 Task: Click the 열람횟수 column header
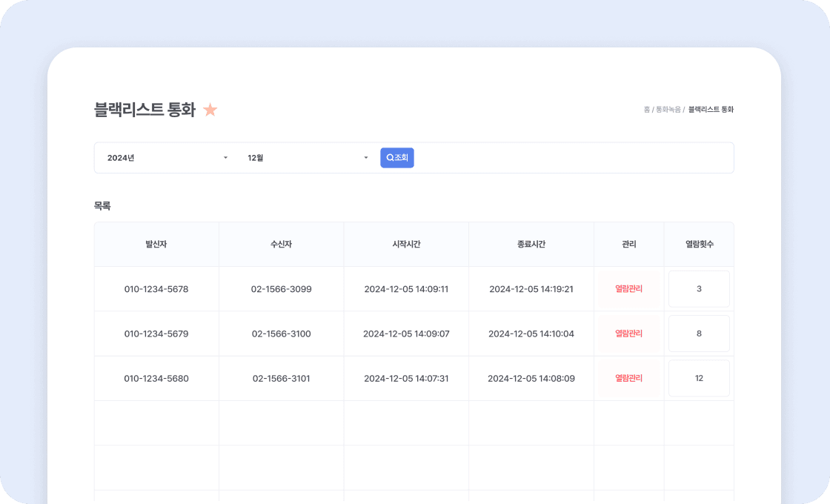[x=699, y=245]
